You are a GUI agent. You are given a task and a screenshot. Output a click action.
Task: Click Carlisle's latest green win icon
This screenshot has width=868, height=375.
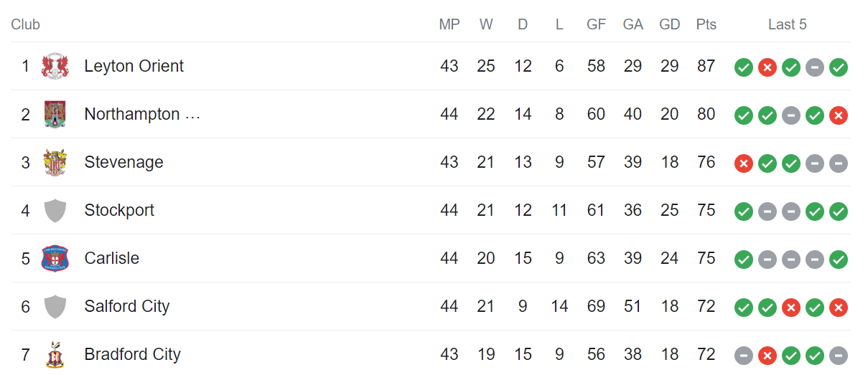coord(838,260)
